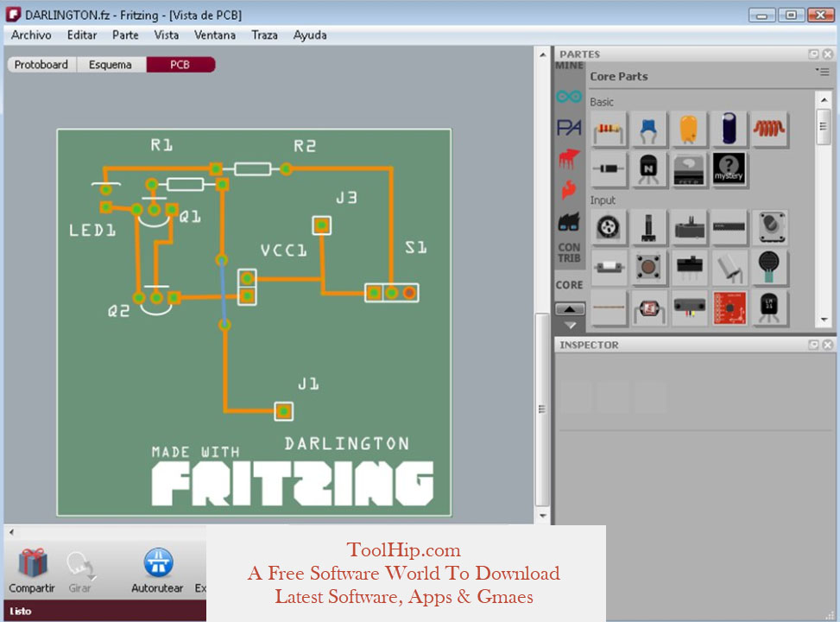This screenshot has height=622, width=840.
Task: Click the Autoroutear button
Action: click(x=158, y=570)
